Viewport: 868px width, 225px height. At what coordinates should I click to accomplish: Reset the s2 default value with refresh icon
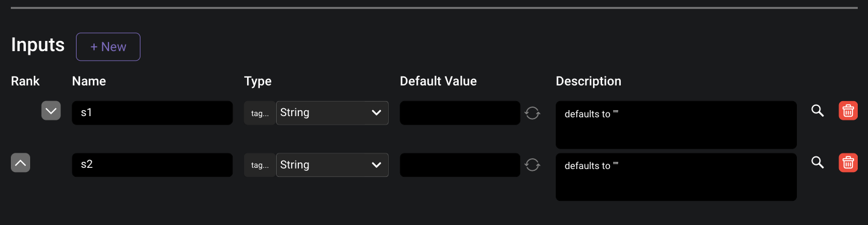[532, 165]
